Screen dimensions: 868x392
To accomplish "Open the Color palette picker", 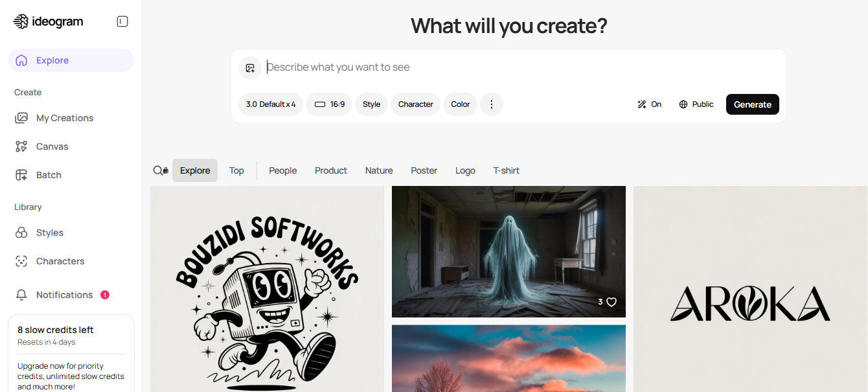I will click(x=461, y=104).
